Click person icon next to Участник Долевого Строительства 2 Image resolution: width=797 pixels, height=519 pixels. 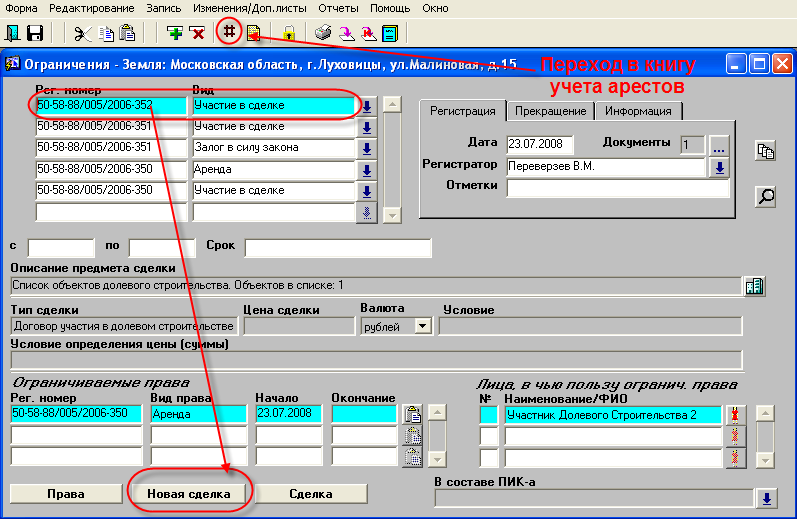[x=734, y=415]
